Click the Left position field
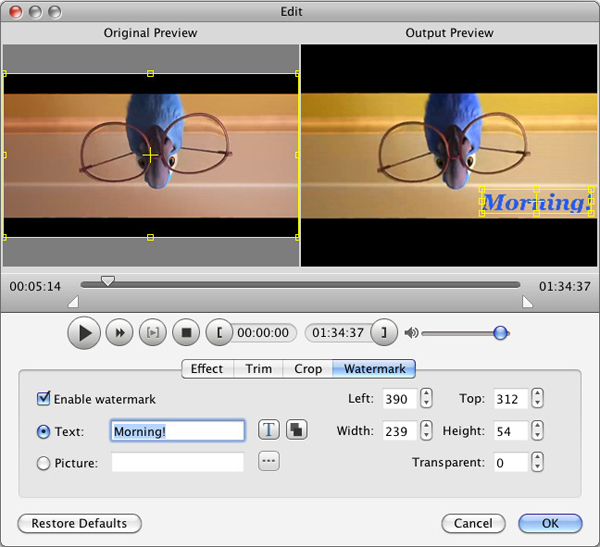Viewport: 600px width, 547px height. [399, 399]
